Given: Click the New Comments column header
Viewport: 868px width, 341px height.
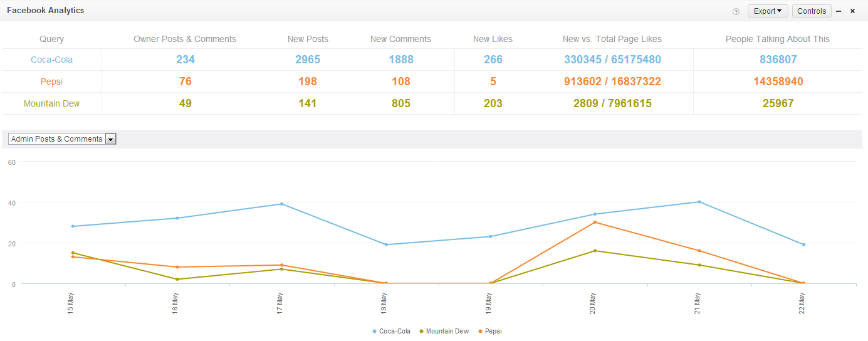Looking at the screenshot, I should (400, 39).
